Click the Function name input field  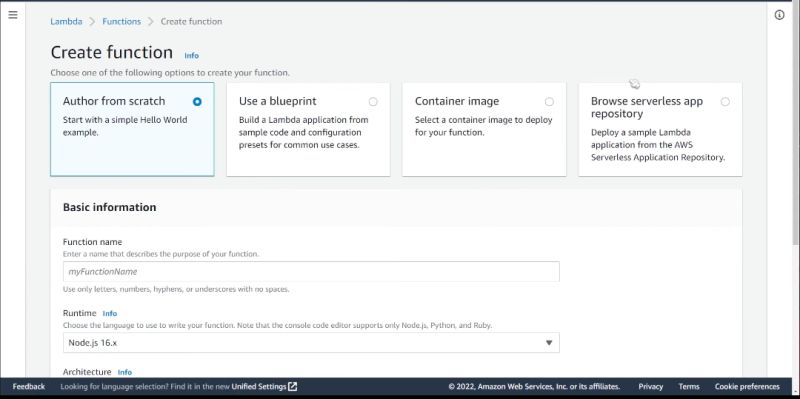(x=311, y=271)
